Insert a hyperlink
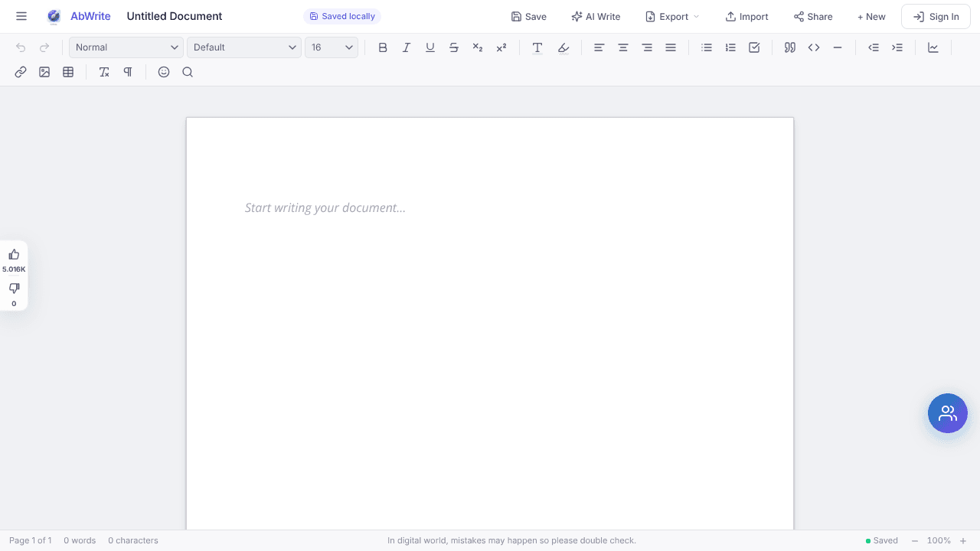 pos(21,72)
